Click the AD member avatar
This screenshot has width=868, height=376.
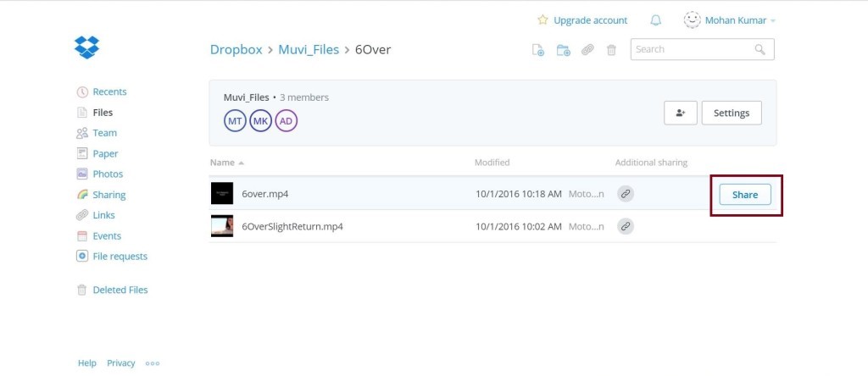[287, 120]
